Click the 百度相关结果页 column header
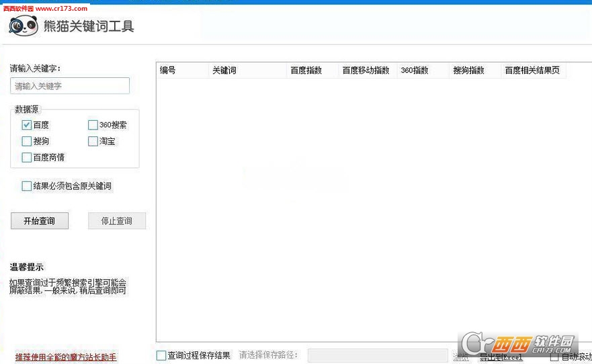Viewport: 592px width, 364px height. [x=534, y=70]
